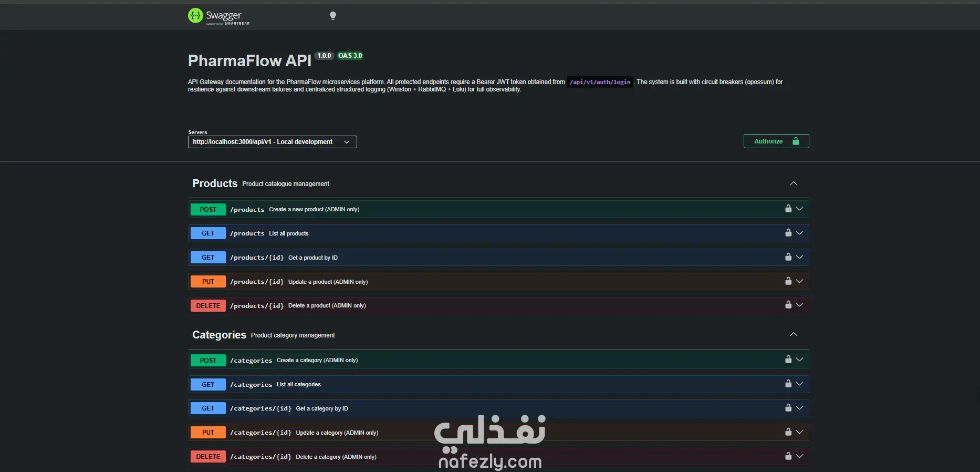Click DELETE badge for Delete a category
Viewport: 980px width, 472px height.
pyautogui.click(x=208, y=457)
